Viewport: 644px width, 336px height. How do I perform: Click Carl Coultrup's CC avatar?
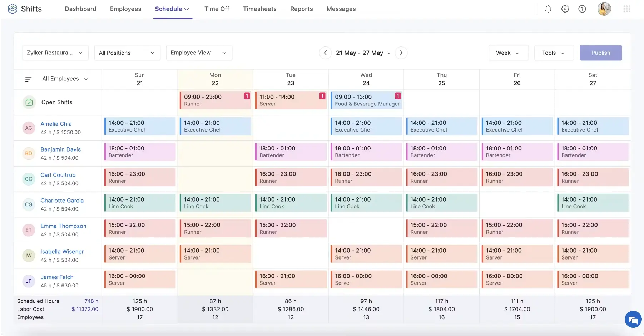click(29, 179)
